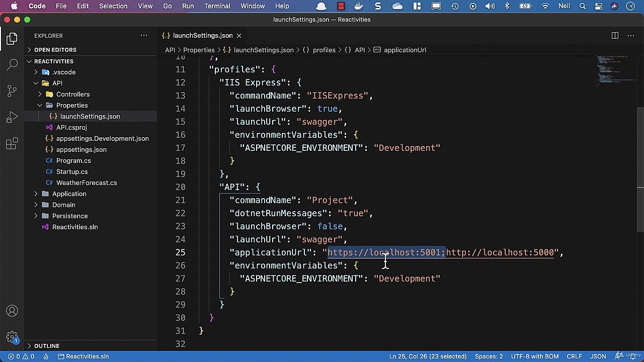Open Spotlight search in menu bar
This screenshot has width=644, height=362.
click(x=583, y=6)
